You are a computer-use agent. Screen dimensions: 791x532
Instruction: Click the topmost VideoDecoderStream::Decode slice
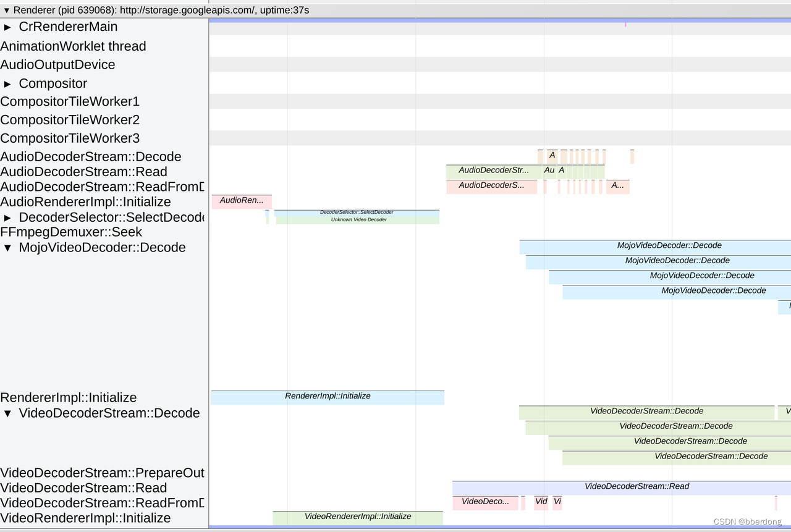(646, 413)
